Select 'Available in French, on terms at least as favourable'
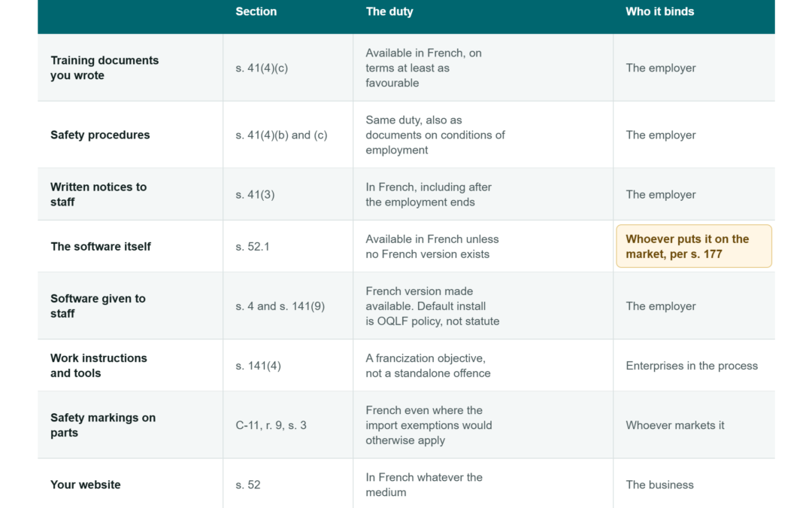This screenshot has width=812, height=508. 423,68
